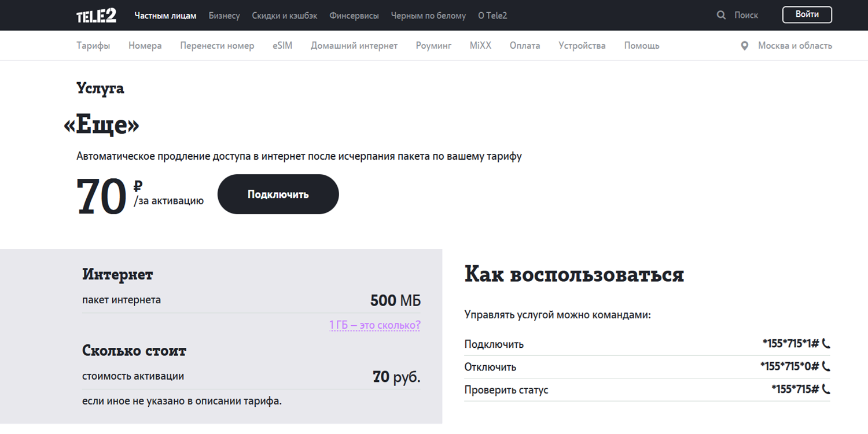Click the Как воспользоваться heading

574,274
